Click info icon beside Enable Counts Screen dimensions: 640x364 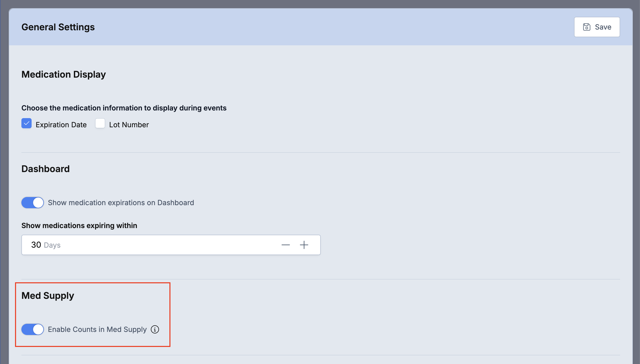tap(155, 329)
